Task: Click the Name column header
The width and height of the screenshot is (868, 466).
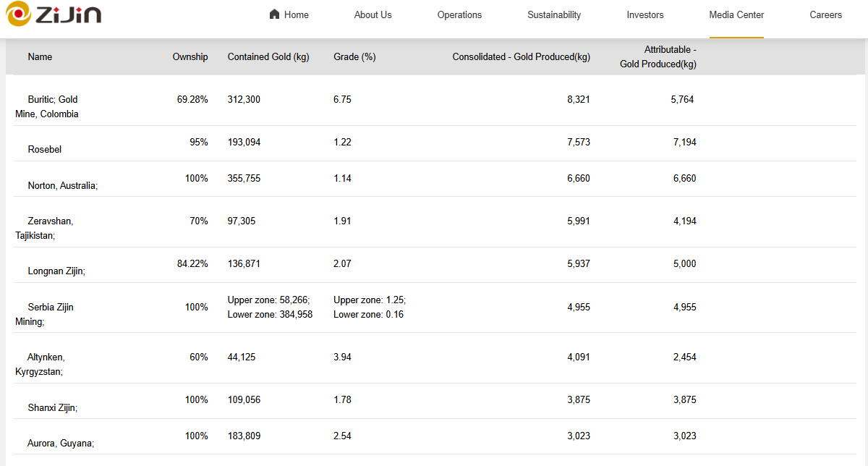Action: [x=40, y=56]
